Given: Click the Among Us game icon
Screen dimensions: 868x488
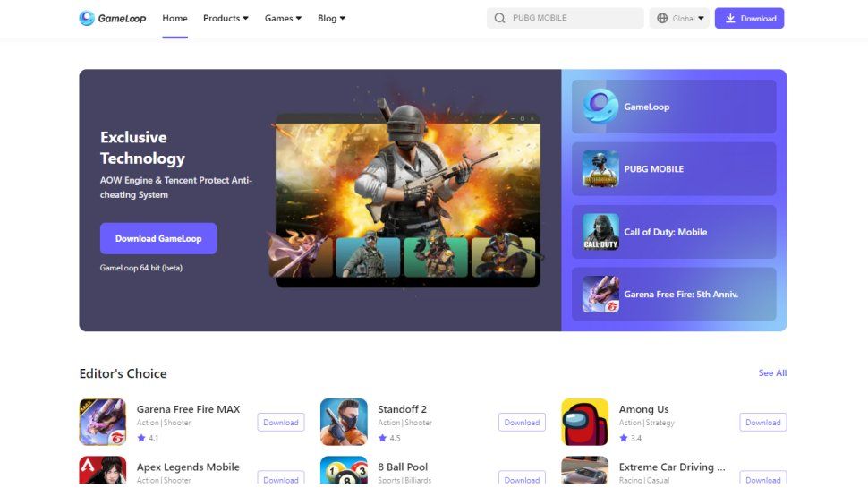Looking at the screenshot, I should pos(585,422).
